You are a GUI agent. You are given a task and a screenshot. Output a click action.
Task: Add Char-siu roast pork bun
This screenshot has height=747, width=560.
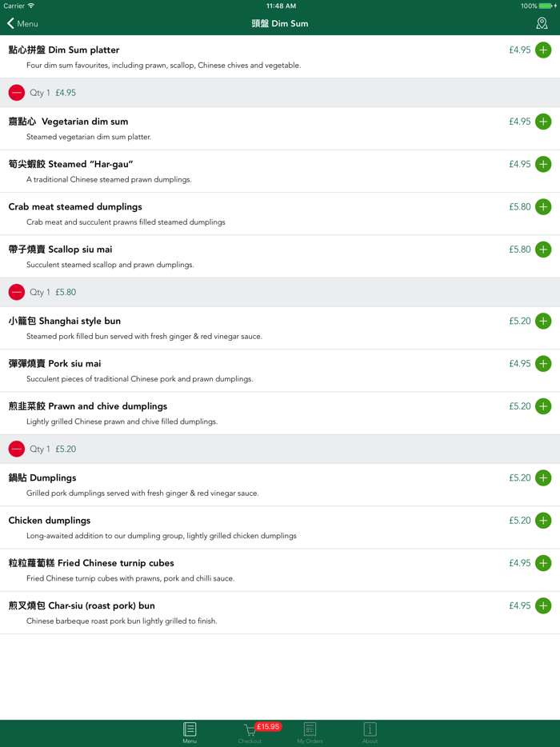click(543, 606)
